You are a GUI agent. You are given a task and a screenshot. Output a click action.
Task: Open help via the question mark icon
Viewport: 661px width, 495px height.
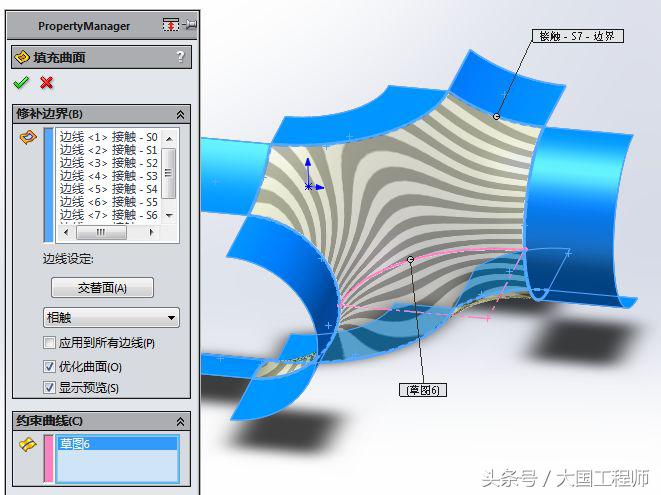(x=180, y=56)
